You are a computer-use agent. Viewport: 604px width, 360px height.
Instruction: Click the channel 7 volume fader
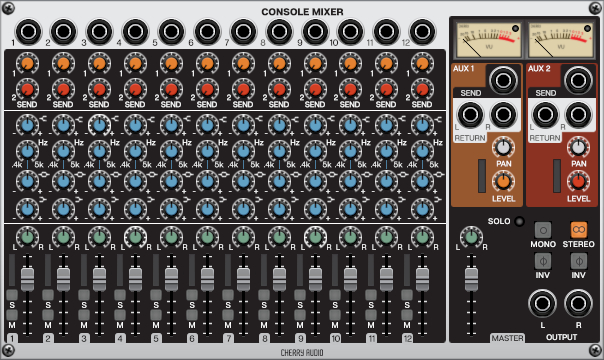243,280
